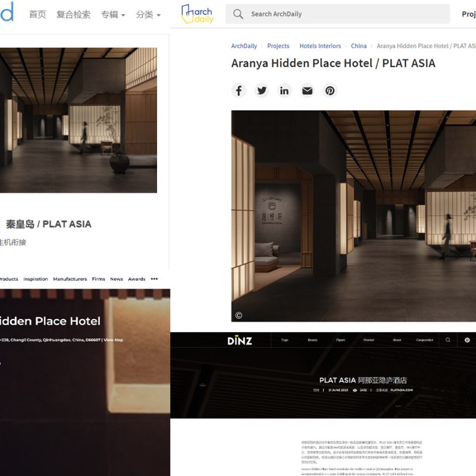This screenshot has width=476, height=476.
Task: Expand the 分类 dropdown menu
Action: 148,15
